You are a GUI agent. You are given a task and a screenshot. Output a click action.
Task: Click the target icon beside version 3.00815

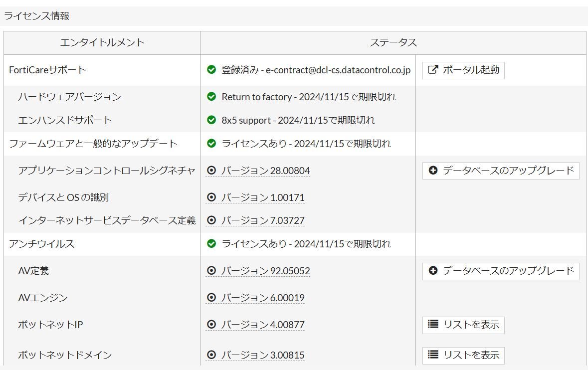(x=211, y=355)
